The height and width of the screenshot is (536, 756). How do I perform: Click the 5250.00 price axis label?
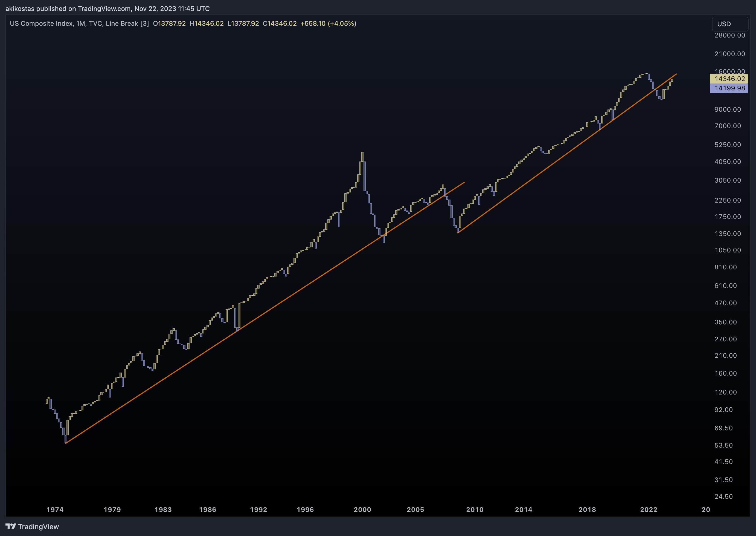tap(728, 145)
